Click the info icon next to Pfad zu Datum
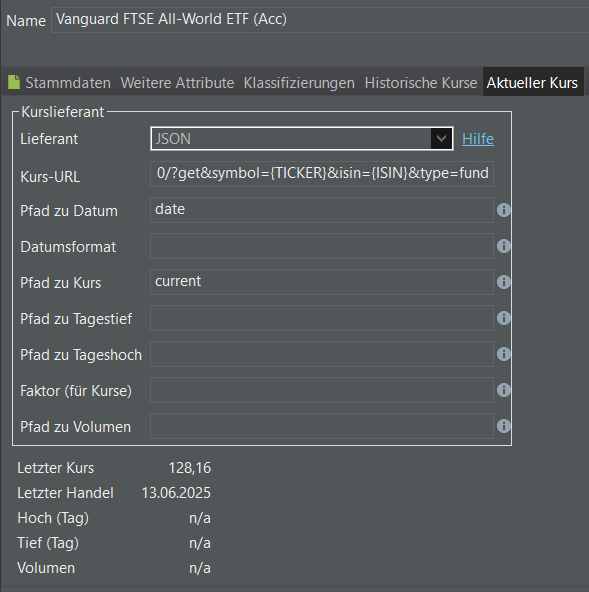Viewport: 589px width, 592px height. (x=504, y=210)
